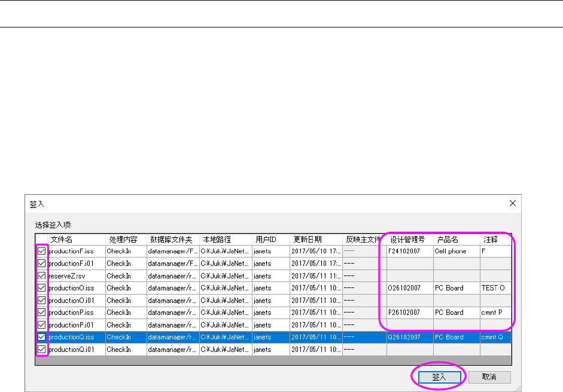Click the Cell phone product name cell
Screen dimensions: 563x392
(x=456, y=252)
